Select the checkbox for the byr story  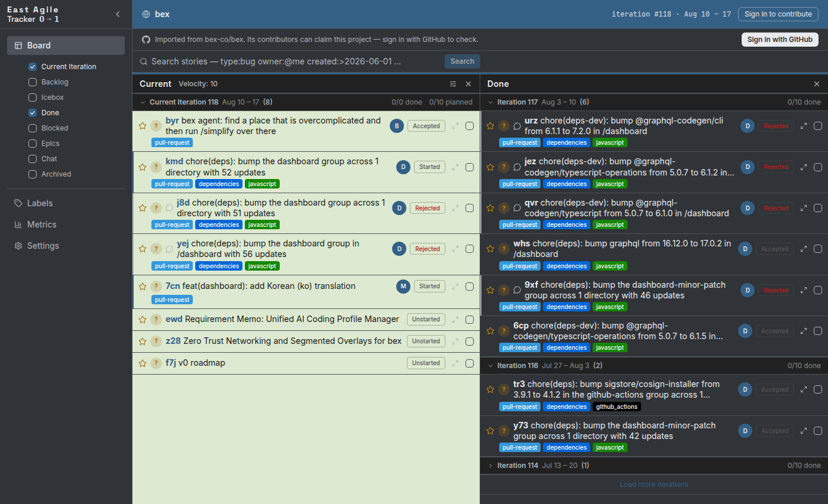pos(470,126)
